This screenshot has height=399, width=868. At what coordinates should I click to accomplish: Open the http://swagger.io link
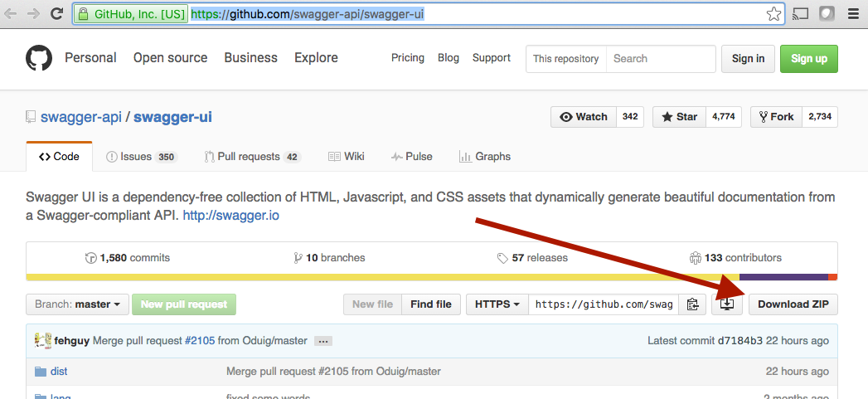tap(230, 216)
